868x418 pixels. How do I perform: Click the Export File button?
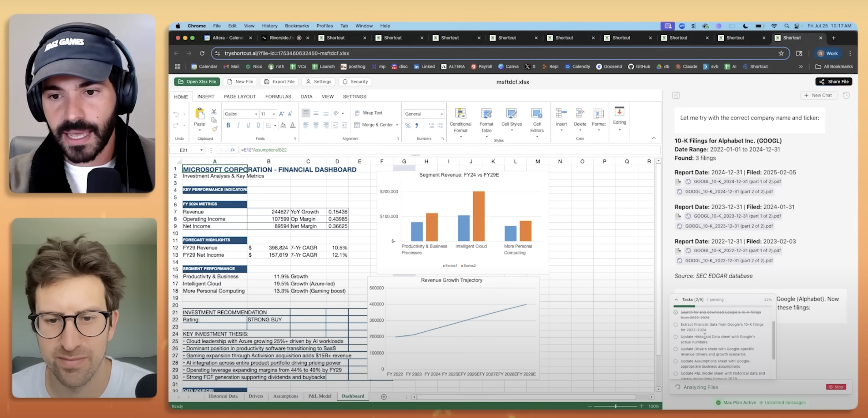(x=279, y=82)
